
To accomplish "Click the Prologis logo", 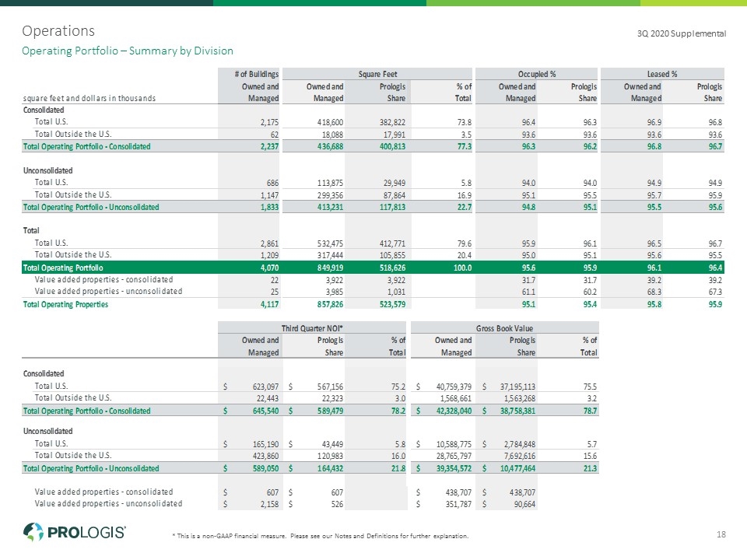I will point(75,532).
